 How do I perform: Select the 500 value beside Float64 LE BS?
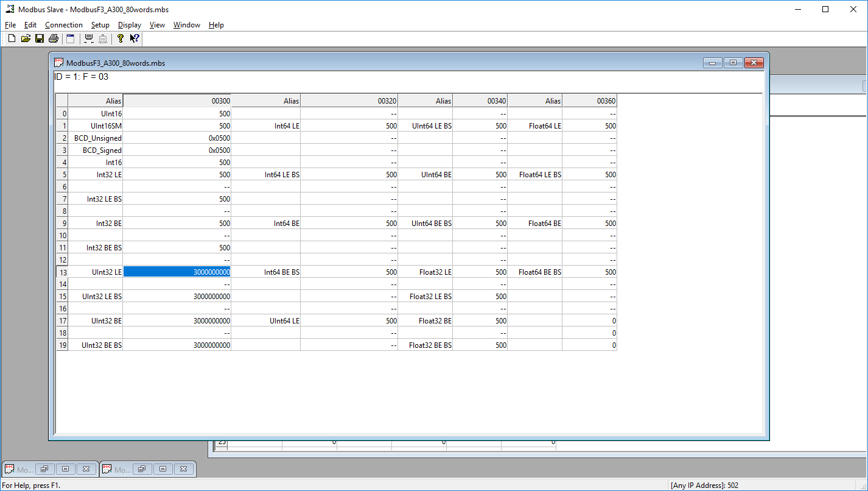pos(590,174)
